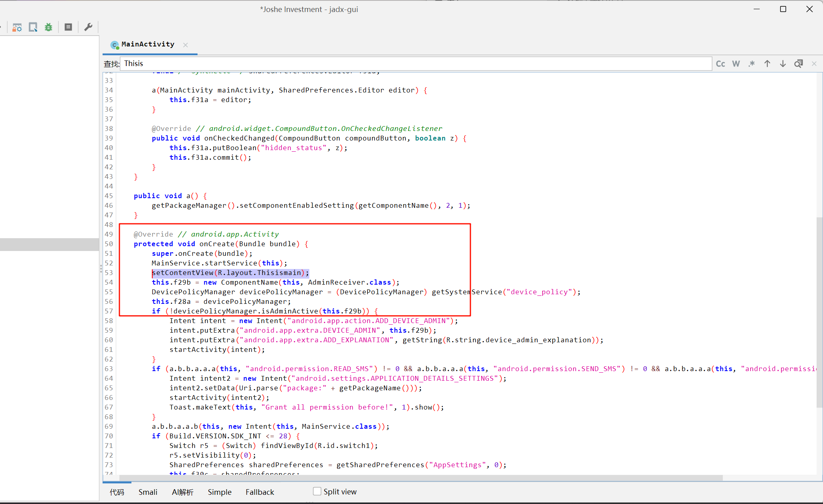The width and height of the screenshot is (823, 504).
Task: Open the wrench preferences icon
Action: coord(88,27)
